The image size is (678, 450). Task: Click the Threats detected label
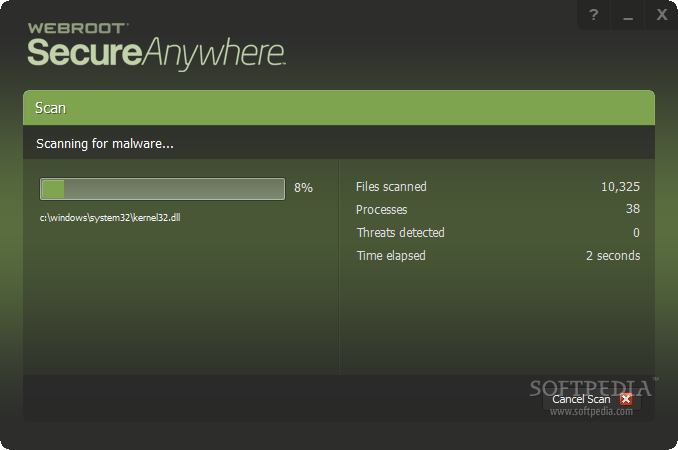pyautogui.click(x=400, y=233)
